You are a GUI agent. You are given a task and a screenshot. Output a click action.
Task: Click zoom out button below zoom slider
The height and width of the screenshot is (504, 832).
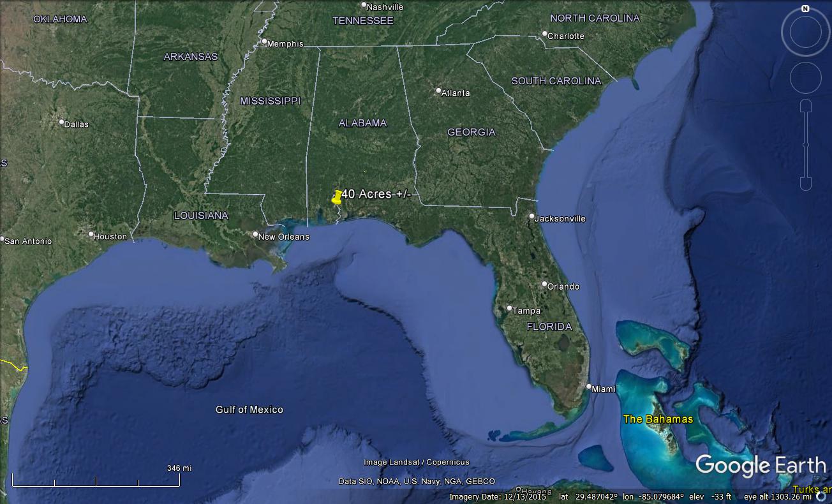coord(805,183)
